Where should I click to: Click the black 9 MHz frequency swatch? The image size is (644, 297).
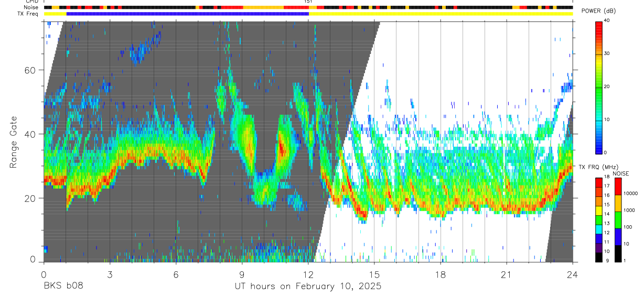point(598,257)
